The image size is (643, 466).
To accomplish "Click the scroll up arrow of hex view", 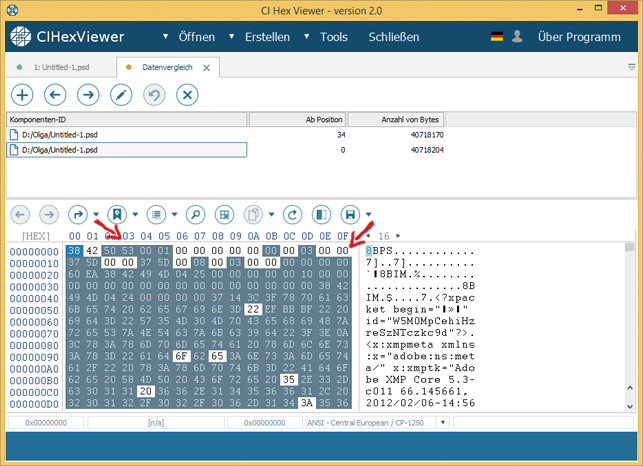I will pos(630,388).
